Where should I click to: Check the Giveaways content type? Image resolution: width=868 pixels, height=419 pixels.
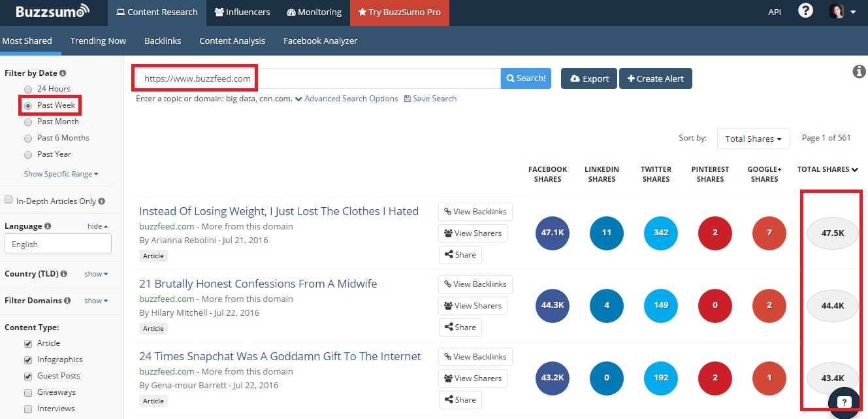tap(27, 393)
